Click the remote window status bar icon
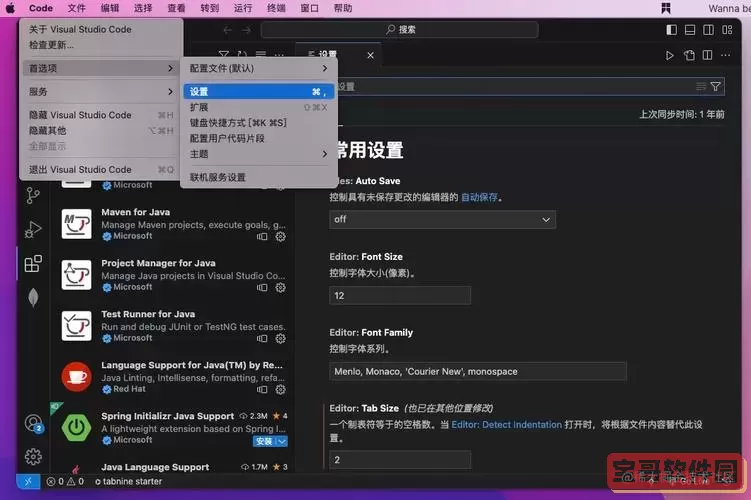Screen dimensions: 751x500 point(28,481)
